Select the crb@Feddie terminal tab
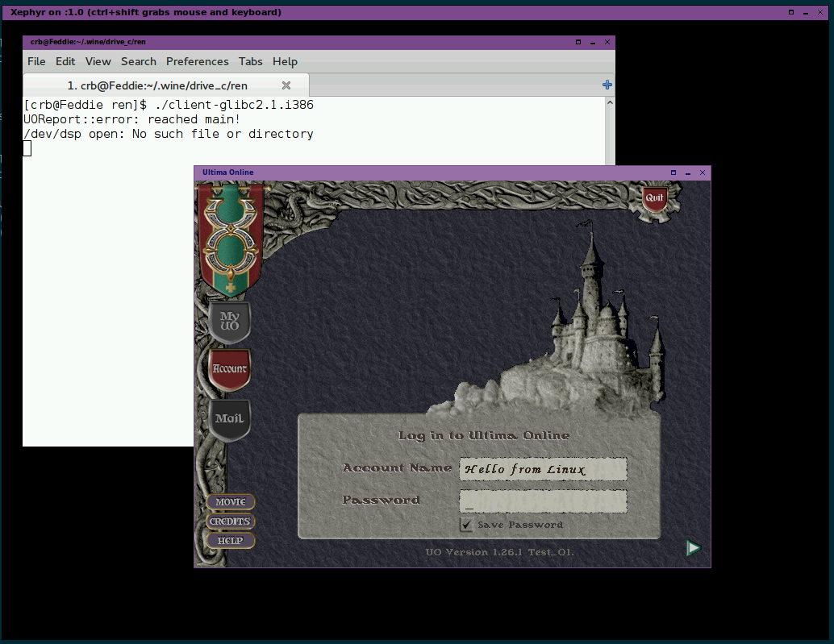The image size is (834, 644). tap(165, 85)
